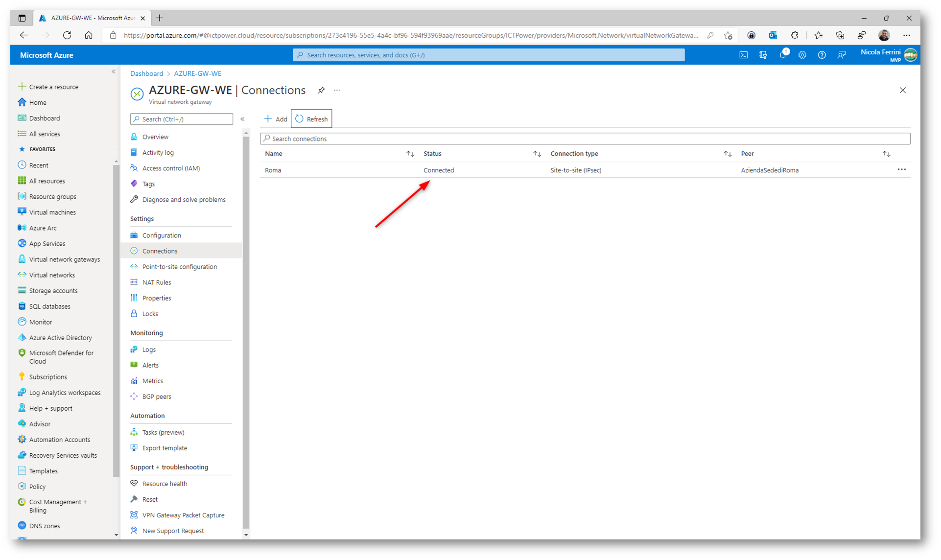The height and width of the screenshot is (560, 941).
Task: Open Storage accounts in sidebar
Action: click(x=53, y=291)
